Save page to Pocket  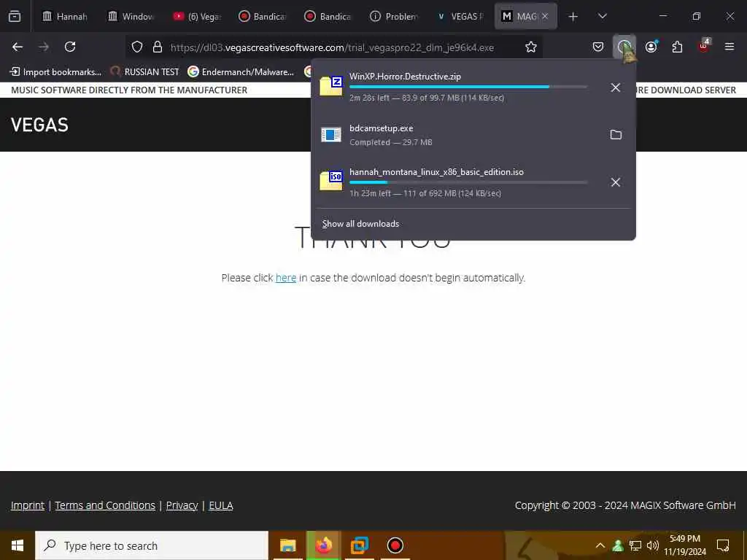(x=598, y=47)
